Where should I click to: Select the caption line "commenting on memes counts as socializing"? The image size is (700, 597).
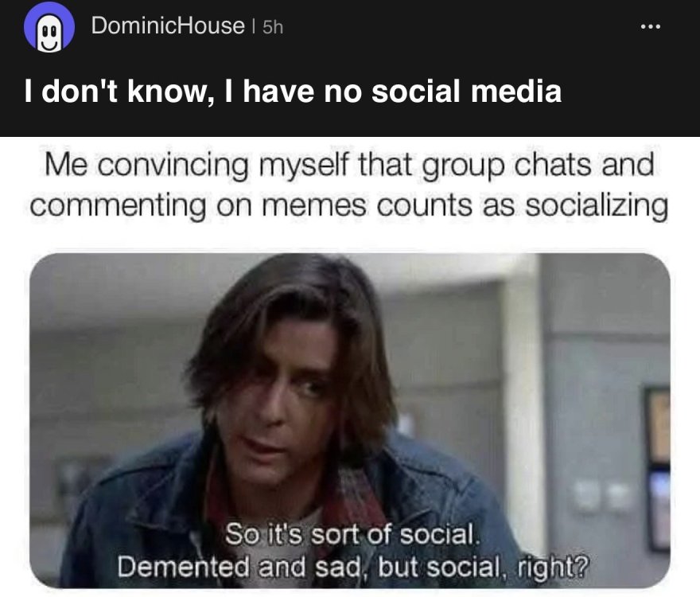coord(349,204)
